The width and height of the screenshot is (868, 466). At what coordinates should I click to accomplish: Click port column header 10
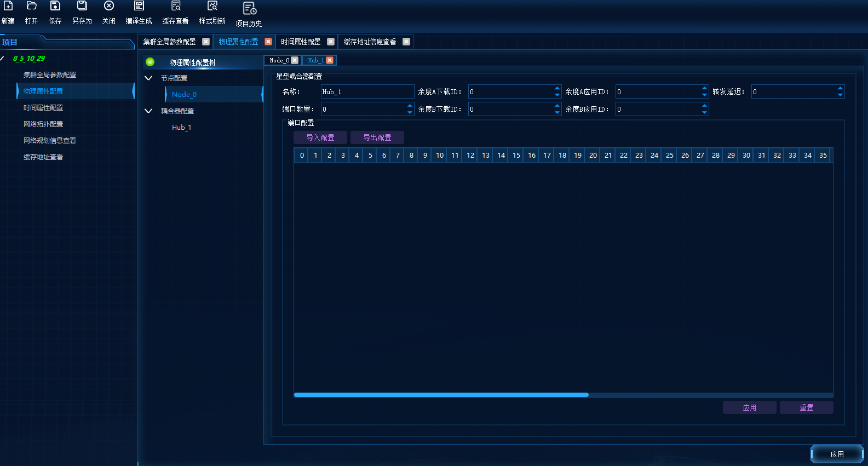coord(440,155)
